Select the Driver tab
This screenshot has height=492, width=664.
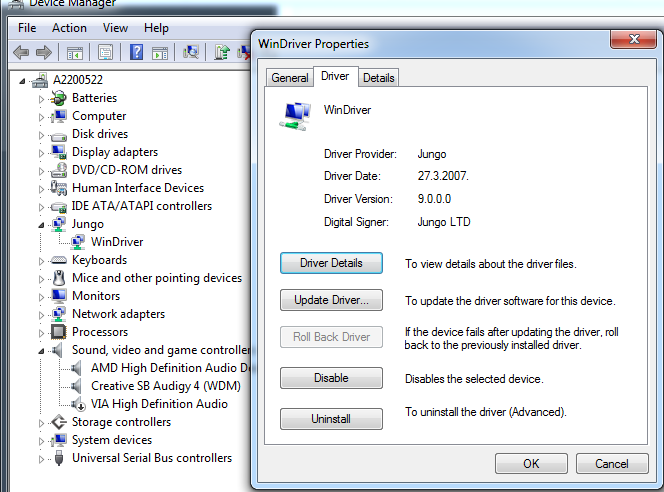coord(335,76)
